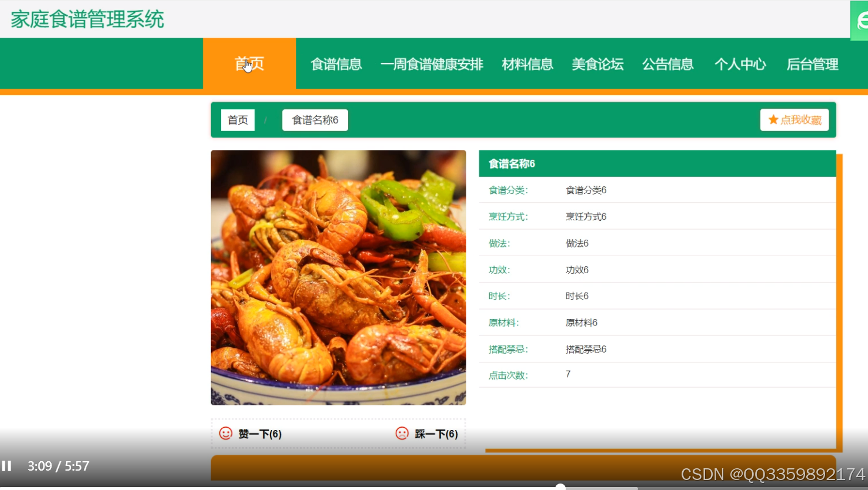Click the crayfish dish photo
This screenshot has height=490, width=868.
(339, 277)
